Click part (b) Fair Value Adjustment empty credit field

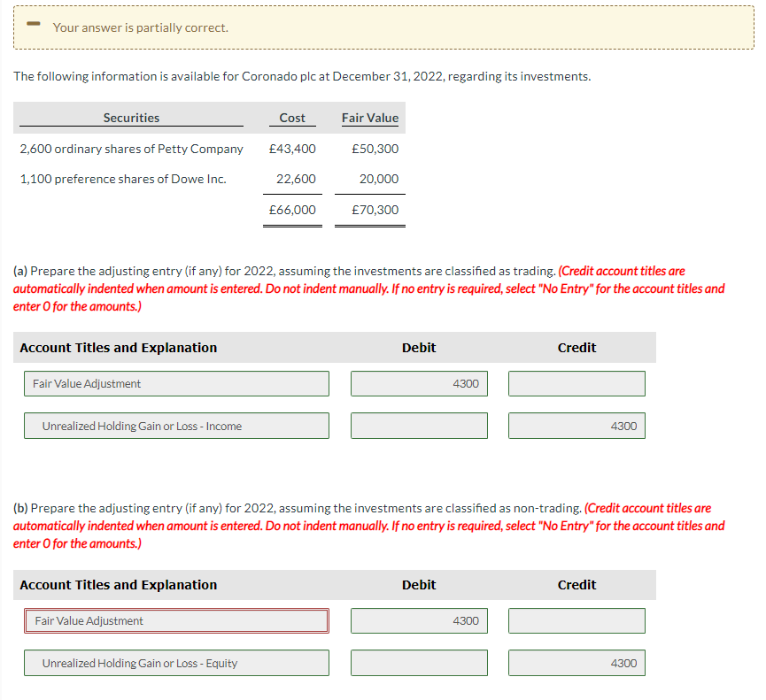[x=577, y=621]
